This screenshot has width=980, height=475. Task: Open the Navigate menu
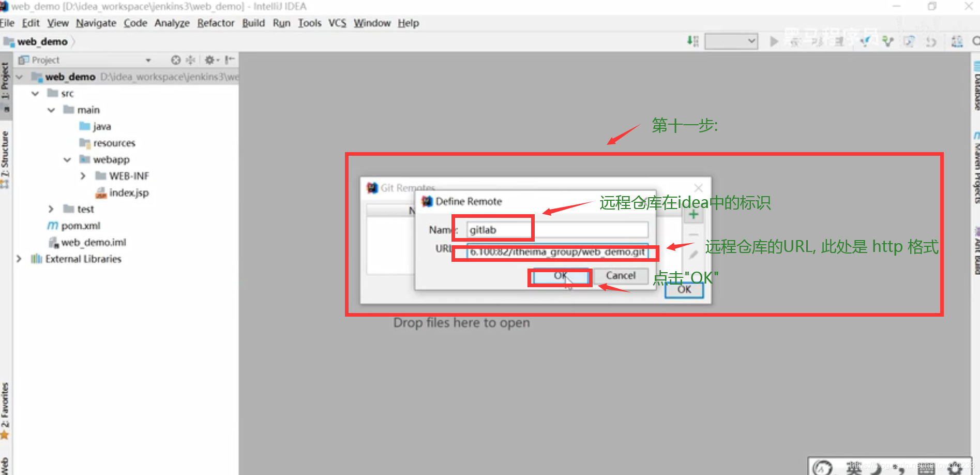(96, 23)
